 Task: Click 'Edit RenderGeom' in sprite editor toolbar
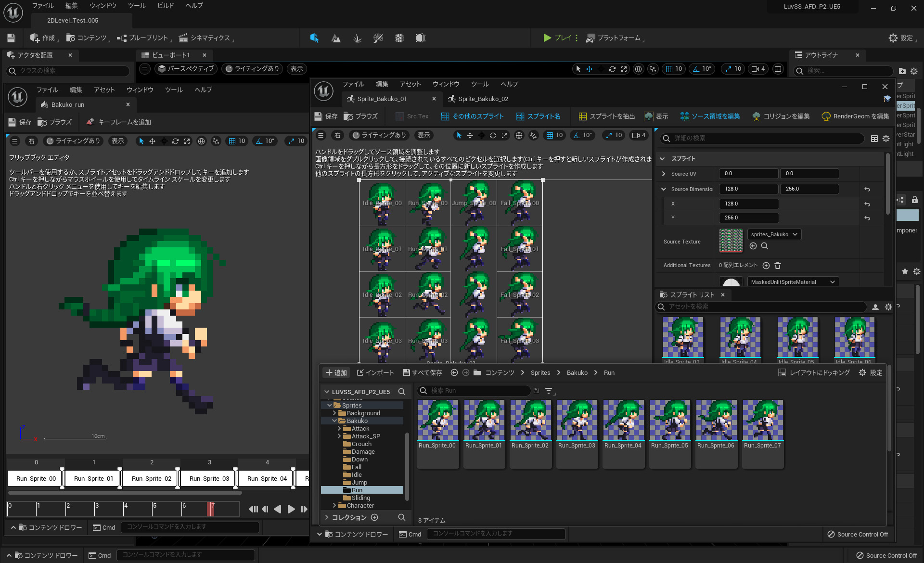tap(855, 116)
